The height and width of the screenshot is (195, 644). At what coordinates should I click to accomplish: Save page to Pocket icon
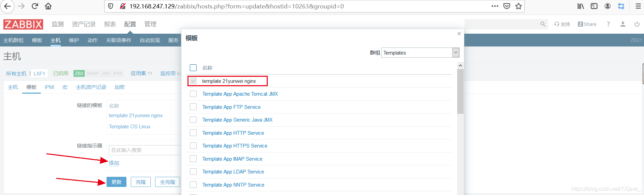(x=507, y=6)
